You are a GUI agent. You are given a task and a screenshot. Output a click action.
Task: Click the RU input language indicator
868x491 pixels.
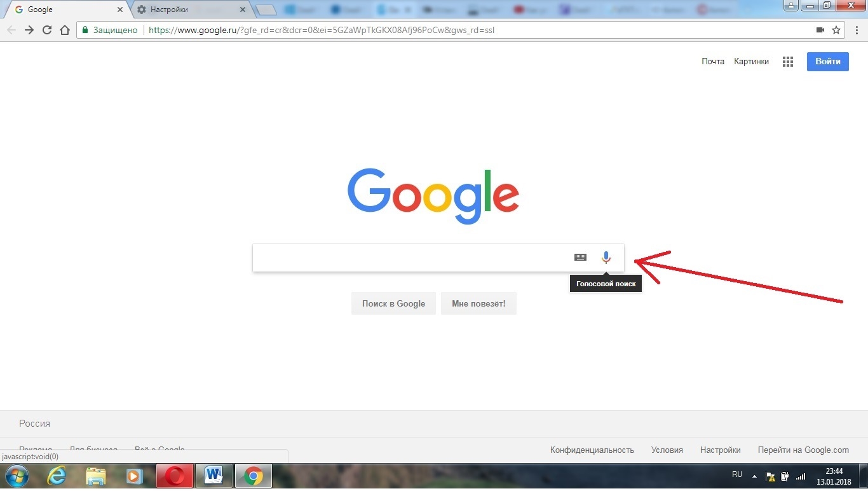[x=737, y=474]
